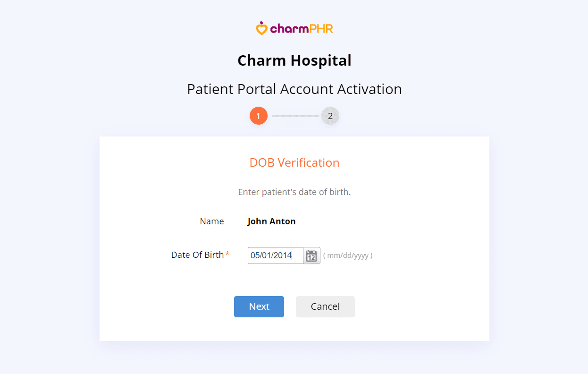Image resolution: width=588 pixels, height=374 pixels.
Task: Click the mm/dd/yyyy format hint
Action: coord(348,255)
